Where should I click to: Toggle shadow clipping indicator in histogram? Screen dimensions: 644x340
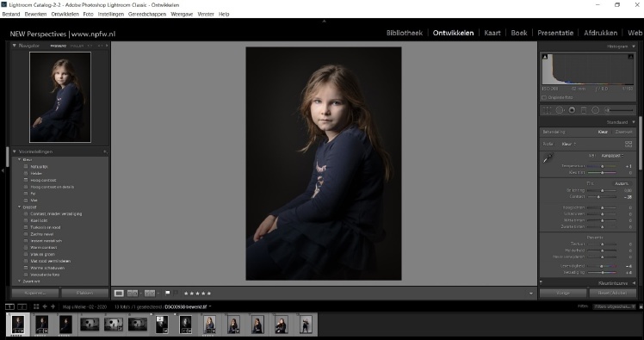tap(545, 57)
